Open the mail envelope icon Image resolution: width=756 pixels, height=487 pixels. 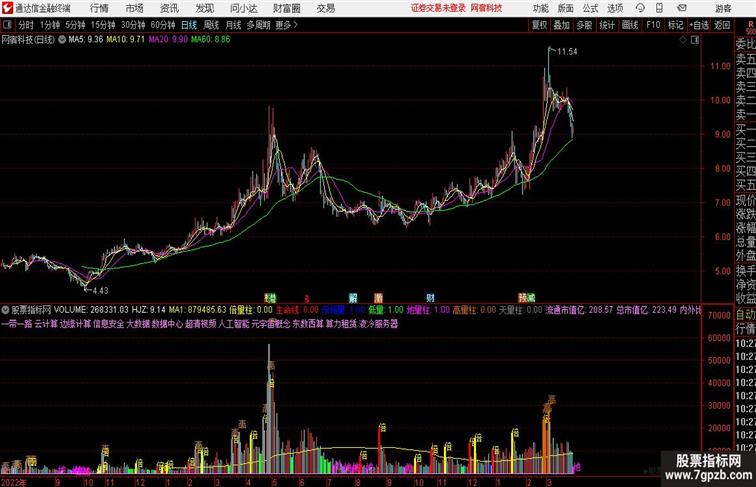(x=682, y=8)
